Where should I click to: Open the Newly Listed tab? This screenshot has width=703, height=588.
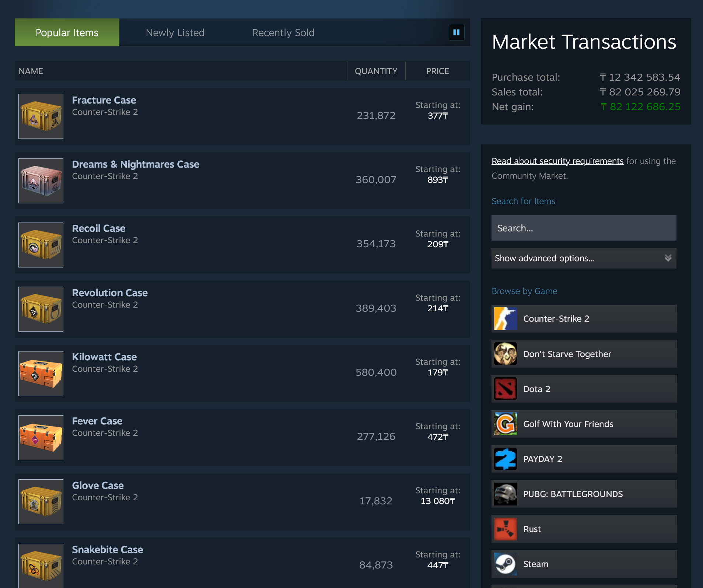pos(175,32)
